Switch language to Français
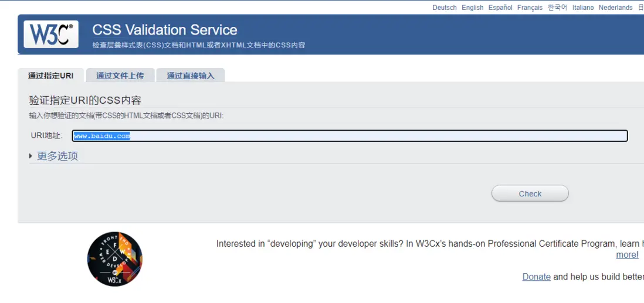644x303 pixels. (x=530, y=8)
